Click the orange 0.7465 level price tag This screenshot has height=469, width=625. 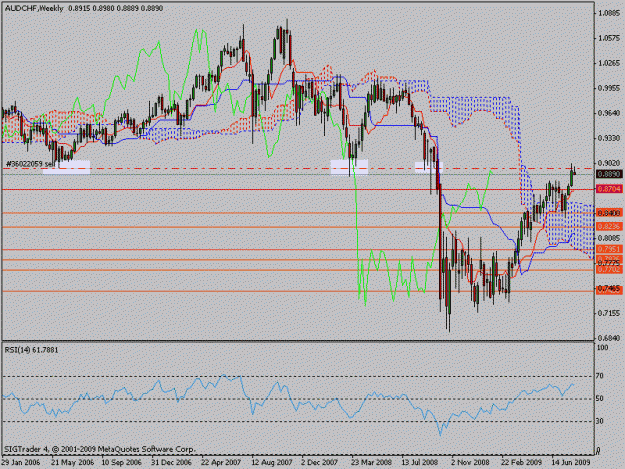point(609,288)
